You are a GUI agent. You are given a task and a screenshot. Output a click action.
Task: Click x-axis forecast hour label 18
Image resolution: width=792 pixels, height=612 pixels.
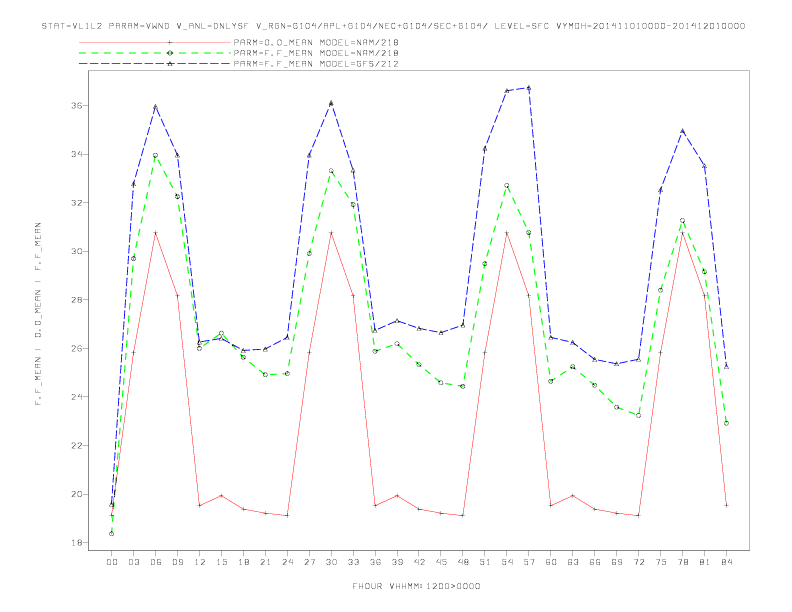point(243,562)
